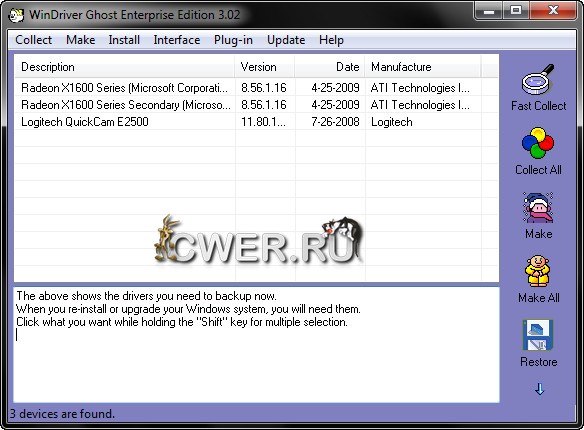Minimize the WinDriver Ghost window
This screenshot has height=430, width=584.
[489, 11]
